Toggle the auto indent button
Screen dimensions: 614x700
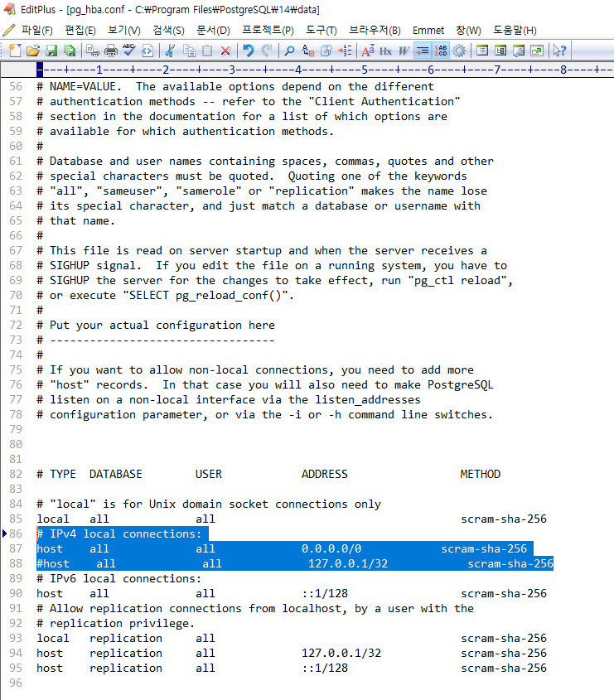(x=422, y=51)
